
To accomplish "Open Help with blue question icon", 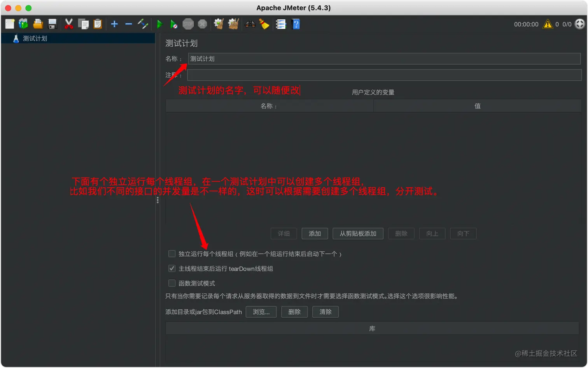I will [296, 24].
